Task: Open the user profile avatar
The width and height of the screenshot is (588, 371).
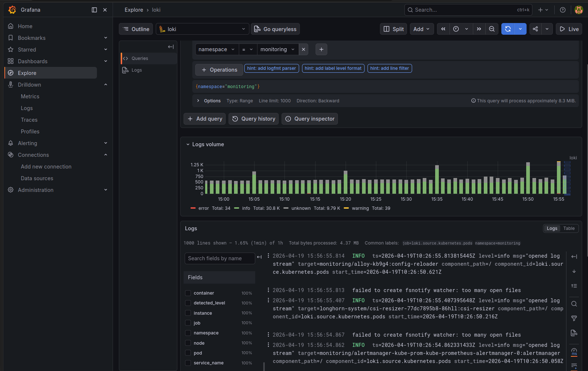Action: 578,10
